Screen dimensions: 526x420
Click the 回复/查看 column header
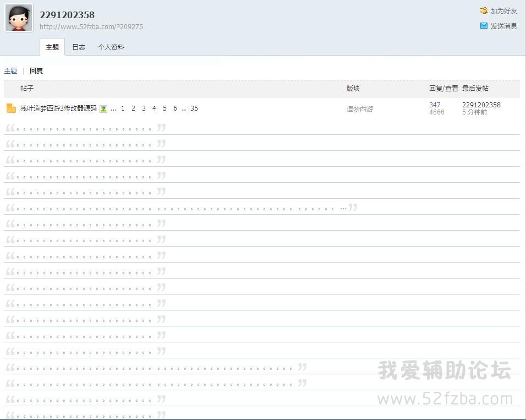(443, 88)
